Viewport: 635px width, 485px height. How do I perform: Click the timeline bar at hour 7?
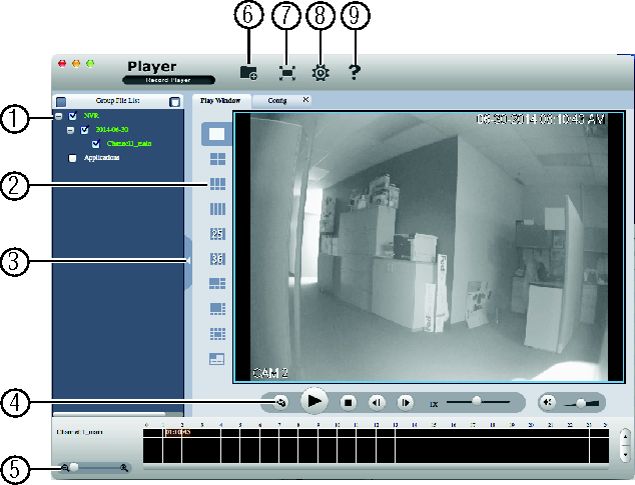pos(289,446)
